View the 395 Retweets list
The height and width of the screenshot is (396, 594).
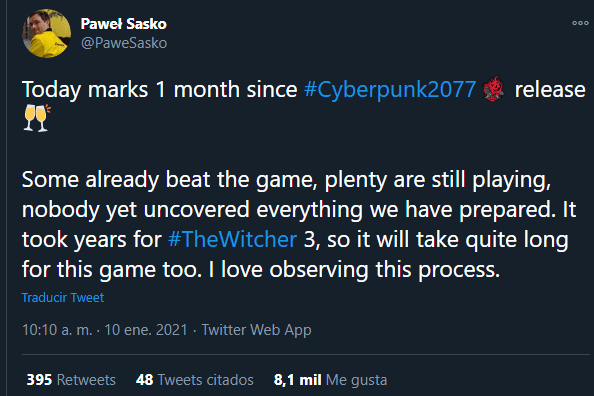pos(71,380)
